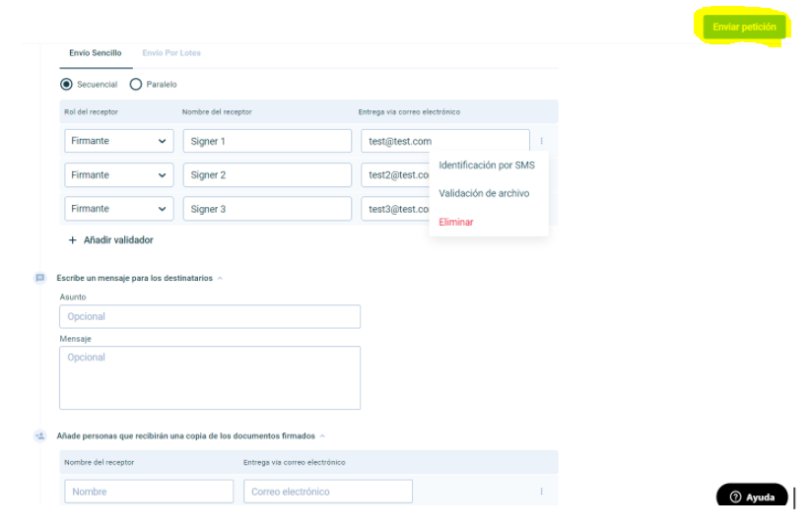Open the Firmante role dropdown for Signer 1

pos(119,141)
